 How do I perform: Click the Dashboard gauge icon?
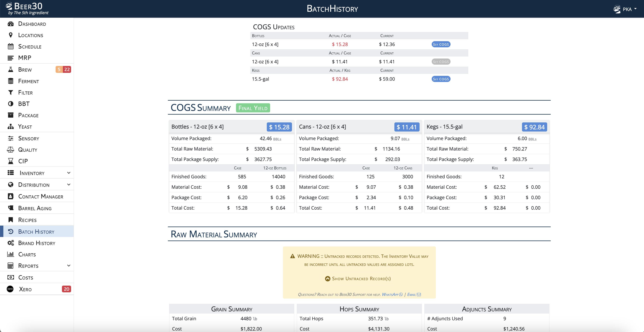10,24
